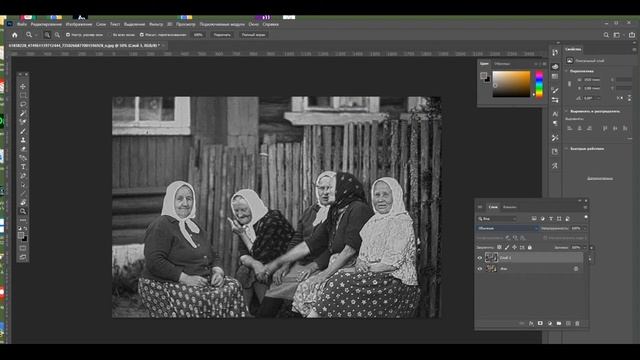Filter layers by pixel layers icon
640x360 pixels.
pyautogui.click(x=534, y=219)
